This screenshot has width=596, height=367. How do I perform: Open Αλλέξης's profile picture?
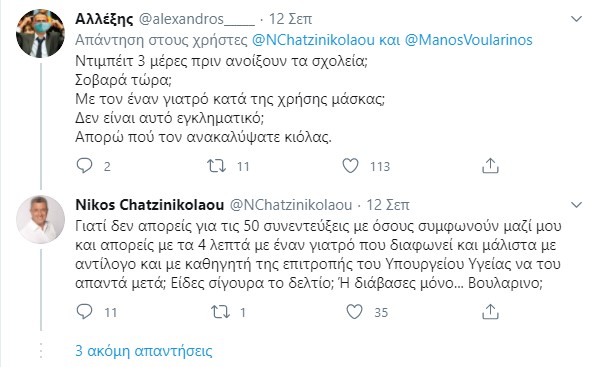coord(40,33)
